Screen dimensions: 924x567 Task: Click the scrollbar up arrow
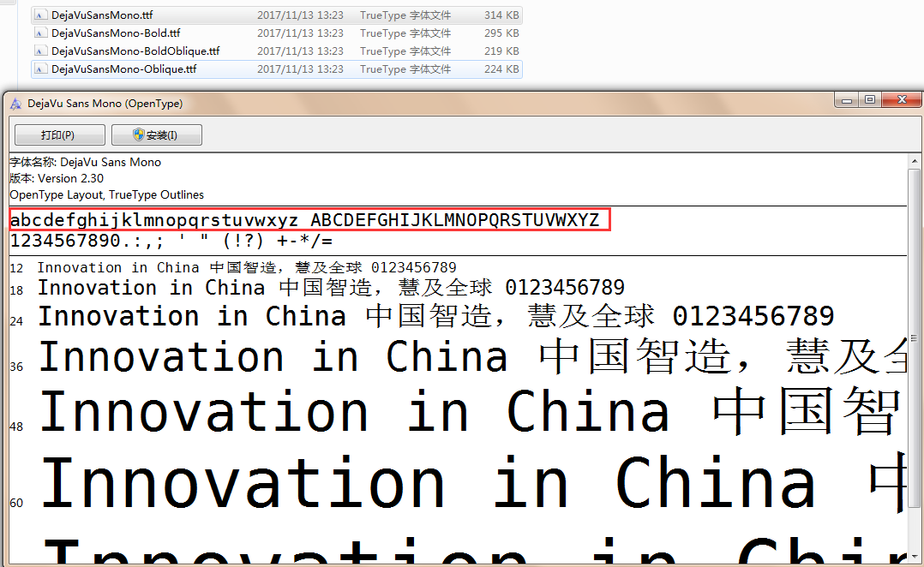[914, 161]
